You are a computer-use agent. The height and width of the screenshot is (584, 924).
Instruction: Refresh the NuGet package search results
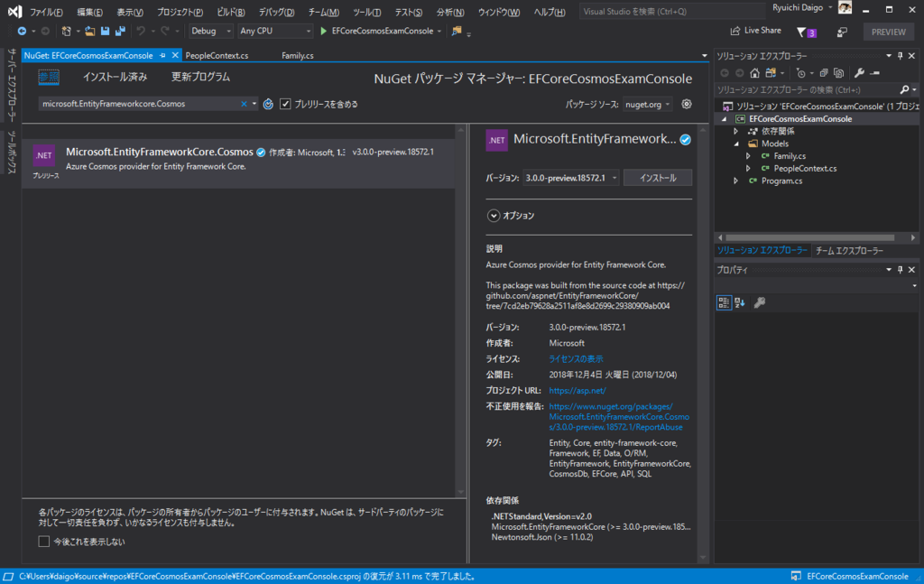point(268,105)
